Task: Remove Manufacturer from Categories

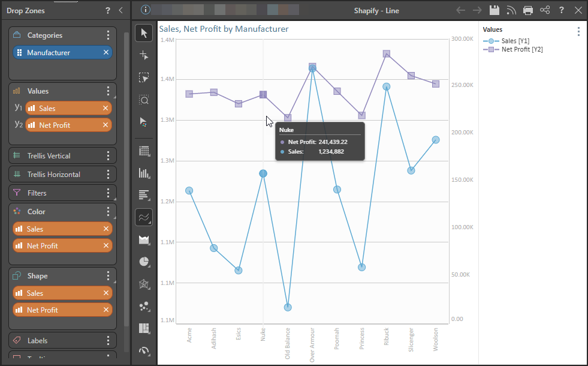Action: [106, 53]
